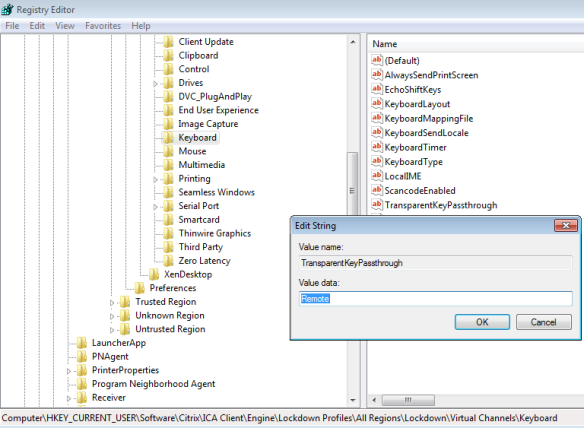The width and height of the screenshot is (584, 428).
Task: Click the Registry Editor title bar icon
Action: (7, 9)
